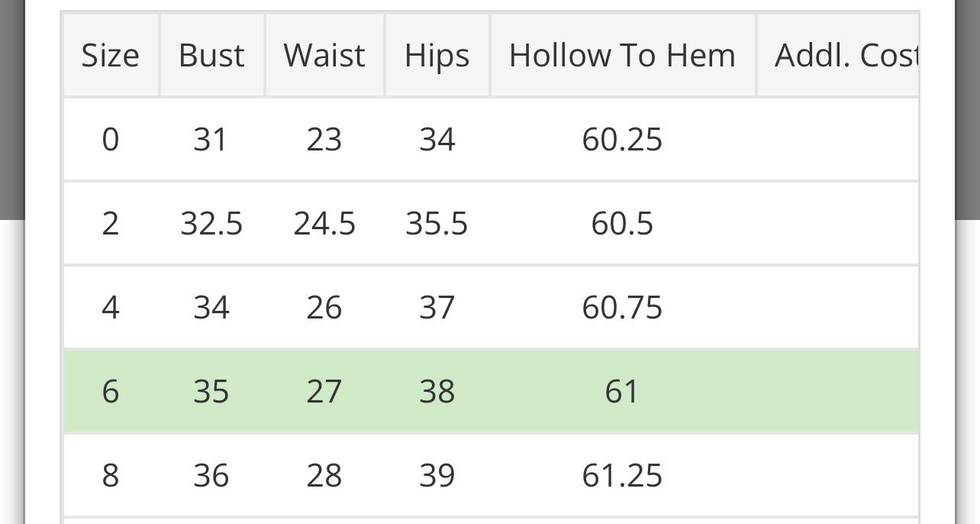Select the Hollow To Hem header
The width and height of the screenshot is (980, 524).
pos(622,55)
